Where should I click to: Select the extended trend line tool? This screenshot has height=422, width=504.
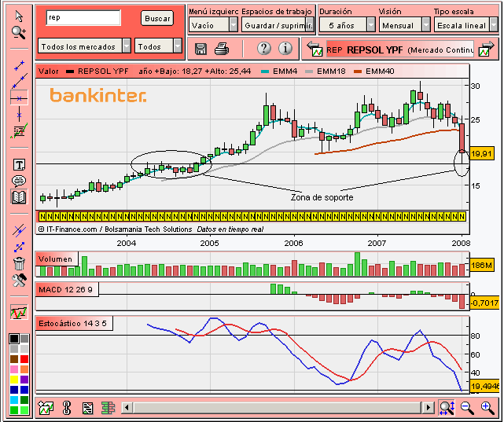coord(20,81)
